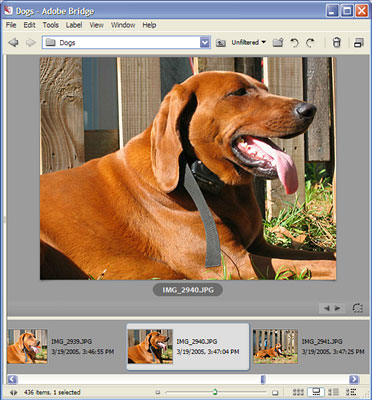Delete item using trash can icon

(337, 43)
